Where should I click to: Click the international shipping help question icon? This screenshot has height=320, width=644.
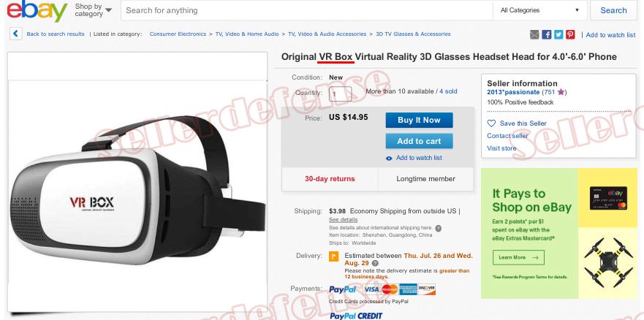(439, 228)
